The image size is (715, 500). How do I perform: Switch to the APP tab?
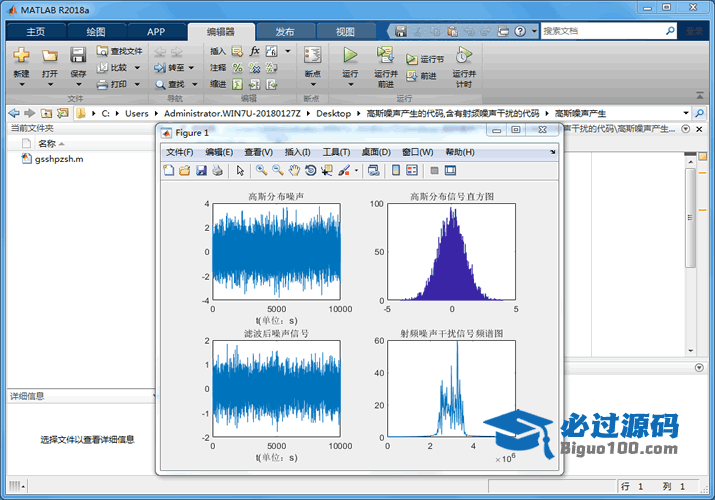click(x=156, y=32)
